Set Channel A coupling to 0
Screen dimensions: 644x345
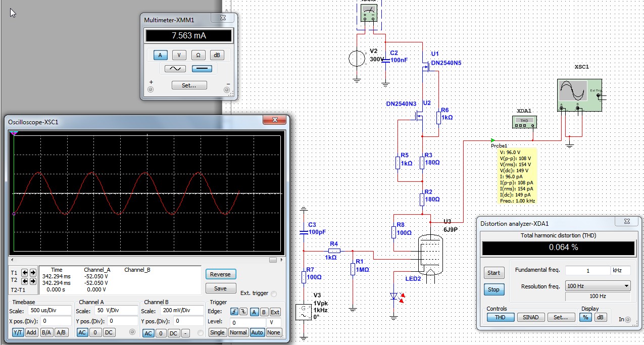(94, 332)
